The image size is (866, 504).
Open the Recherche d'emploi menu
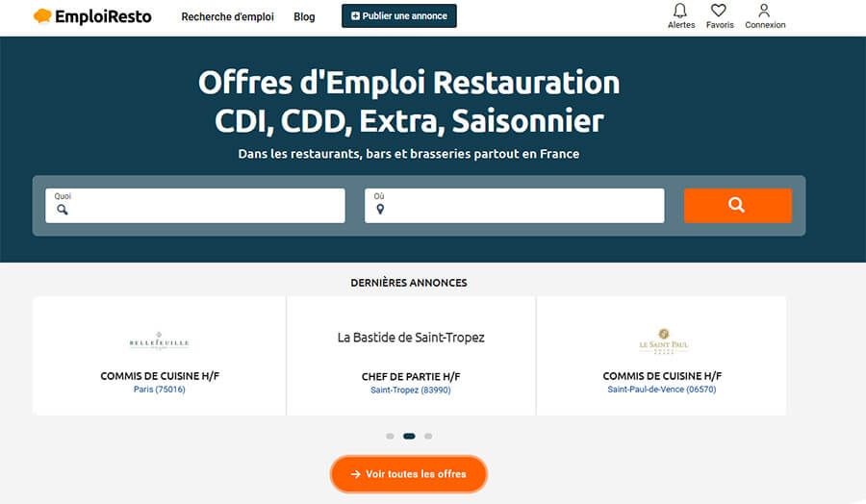[x=227, y=16]
